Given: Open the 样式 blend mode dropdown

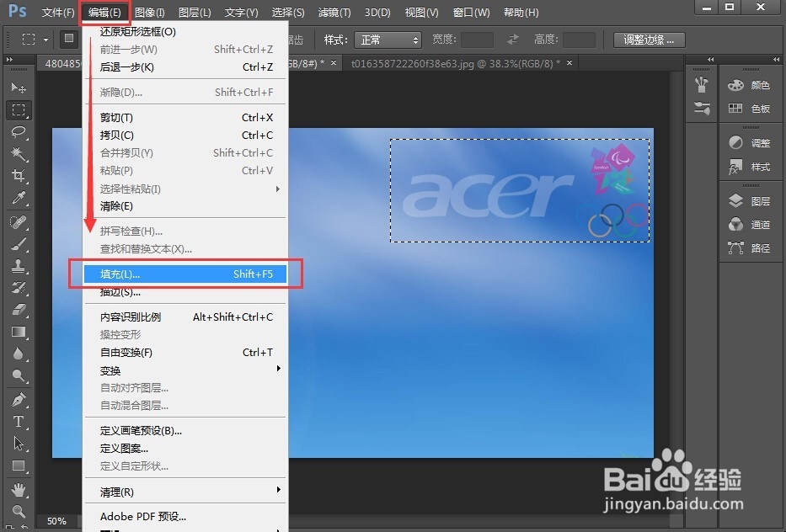Looking at the screenshot, I should coord(387,39).
